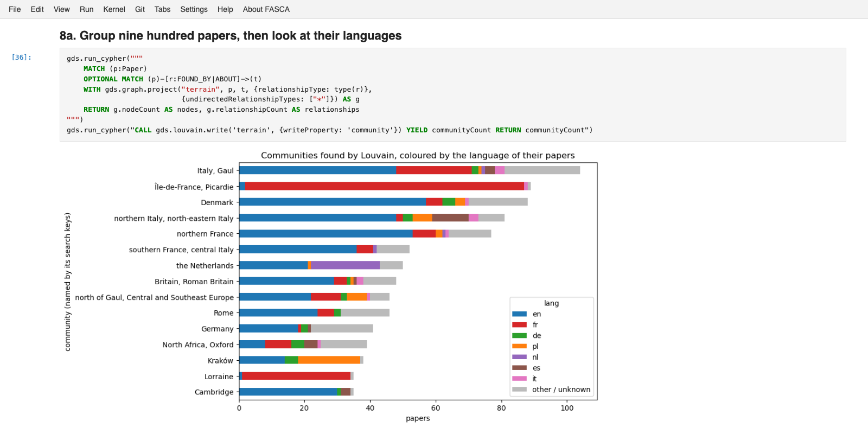Click the 'Rome' community label
868x434 pixels.
pyautogui.click(x=224, y=313)
